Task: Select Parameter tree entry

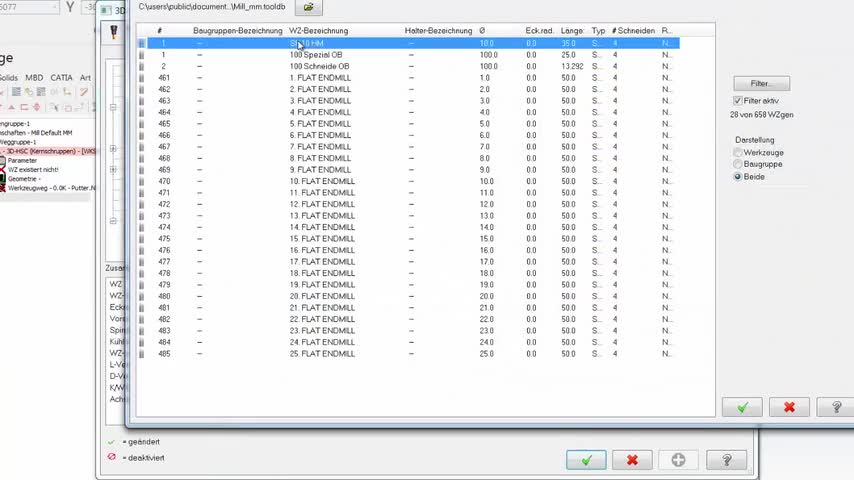Action: coord(22,161)
